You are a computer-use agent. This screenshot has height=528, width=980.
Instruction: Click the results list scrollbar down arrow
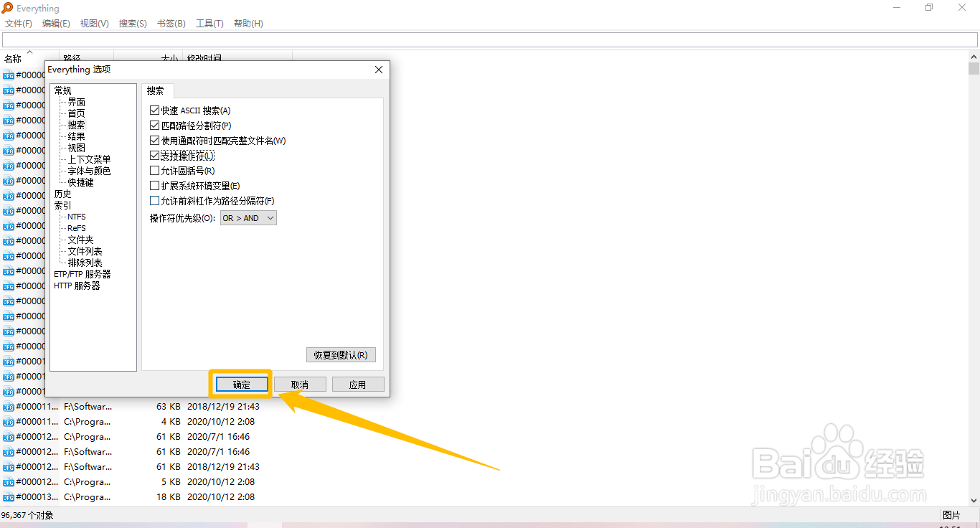tap(974, 501)
